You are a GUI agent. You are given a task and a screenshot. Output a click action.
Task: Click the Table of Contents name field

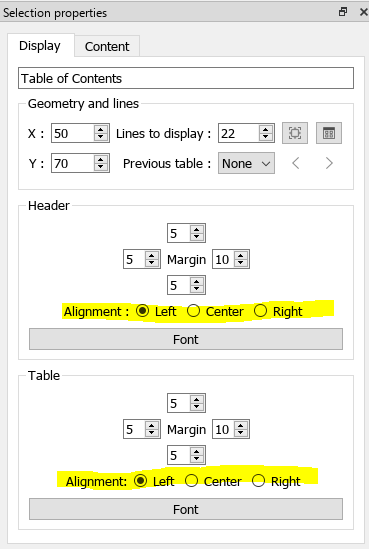click(x=186, y=78)
